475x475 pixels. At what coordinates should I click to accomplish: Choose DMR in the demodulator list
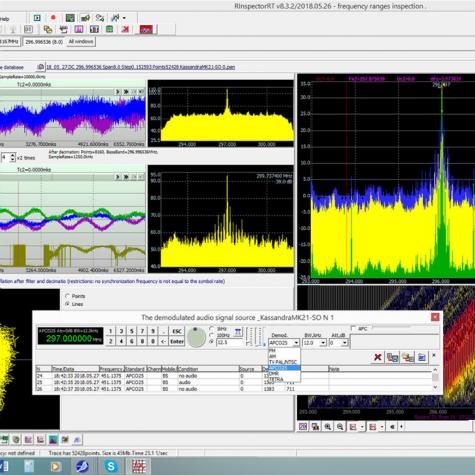(x=284, y=374)
